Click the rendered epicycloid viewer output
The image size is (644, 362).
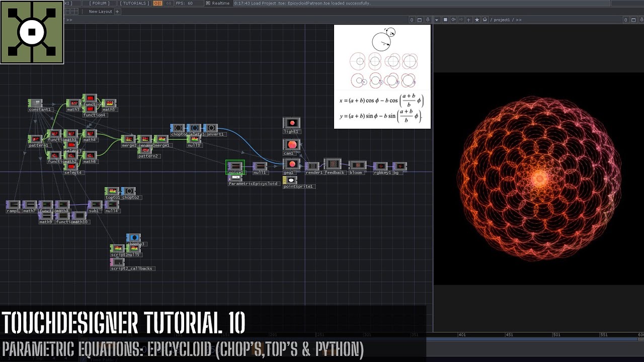(x=539, y=178)
